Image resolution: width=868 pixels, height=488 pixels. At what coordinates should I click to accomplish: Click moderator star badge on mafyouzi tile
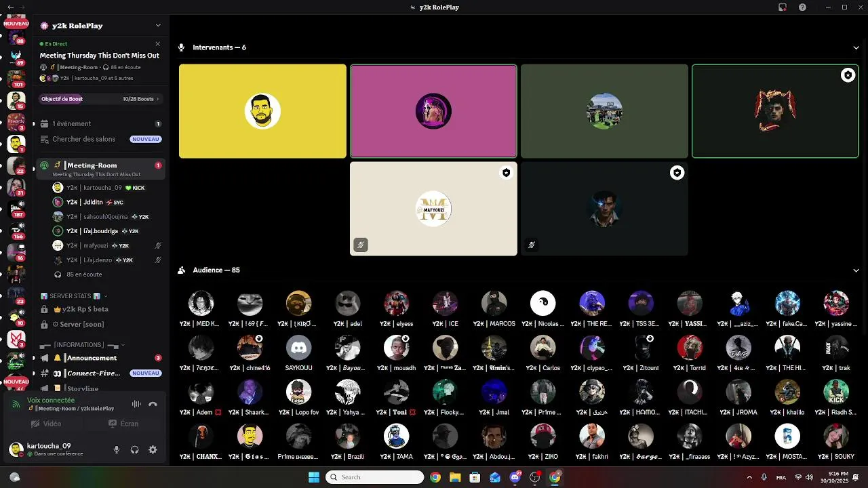(x=506, y=173)
